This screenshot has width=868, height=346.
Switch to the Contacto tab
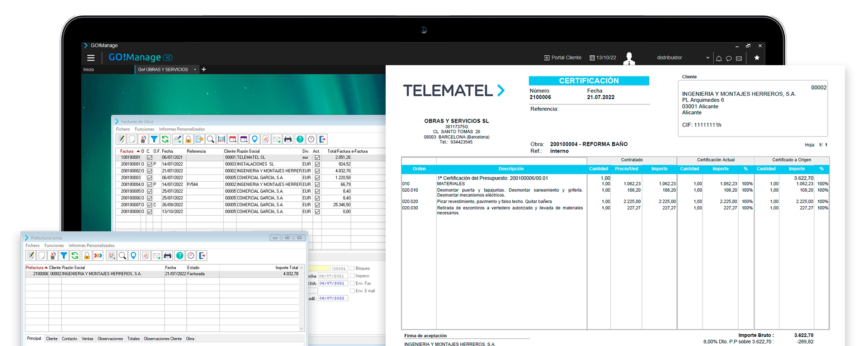(x=69, y=339)
